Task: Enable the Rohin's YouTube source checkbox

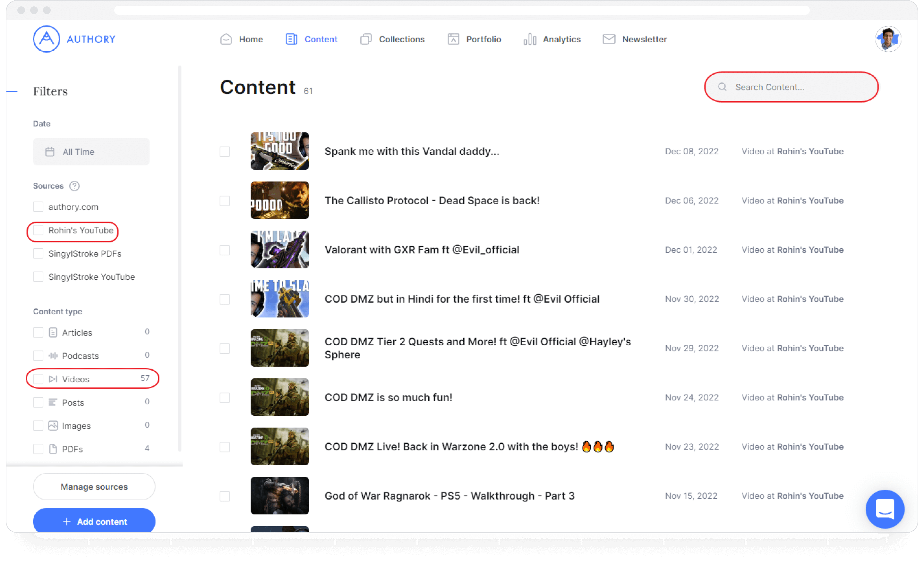Action: coord(38,230)
